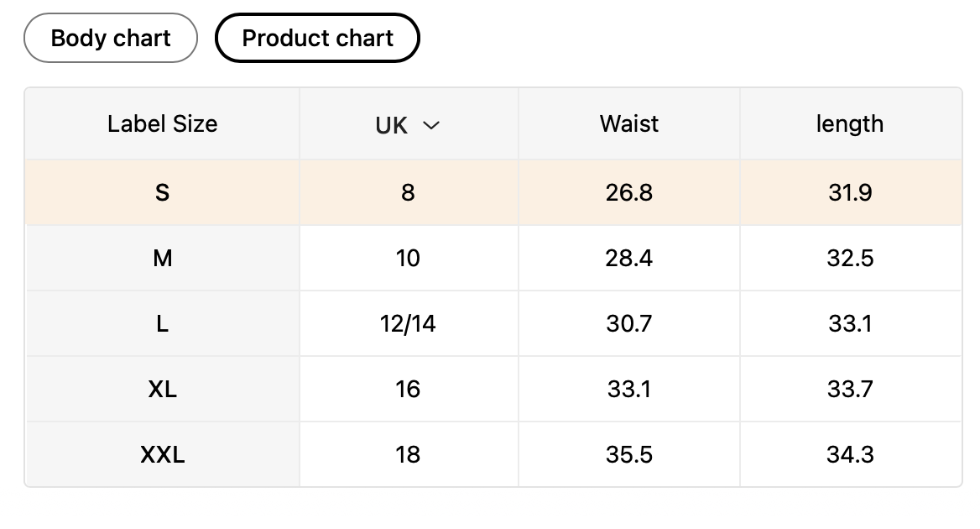This screenshot has width=980, height=529.
Task: Click the 35.5 waist value
Action: (628, 455)
